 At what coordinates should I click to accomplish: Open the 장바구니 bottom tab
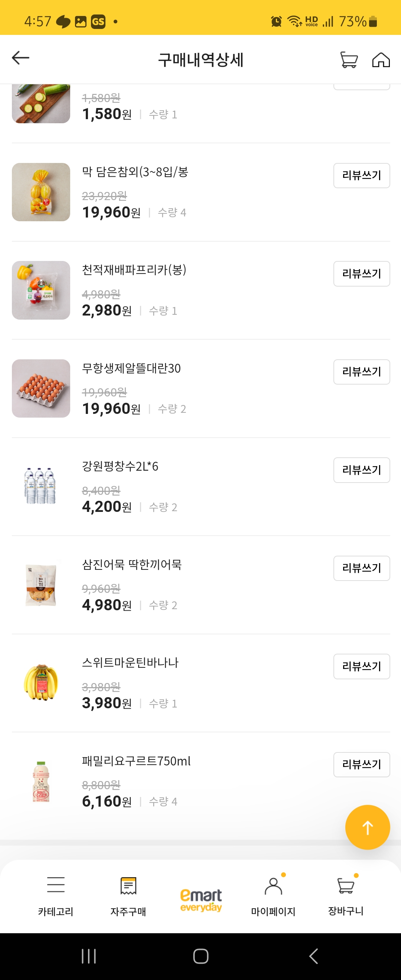point(346,895)
